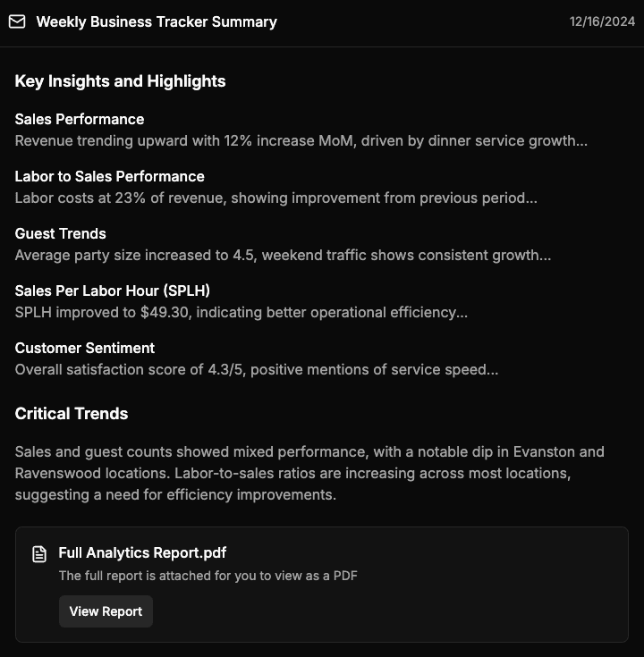
Task: Select the Weekly Business Tracker Summary title
Action: click(x=157, y=22)
